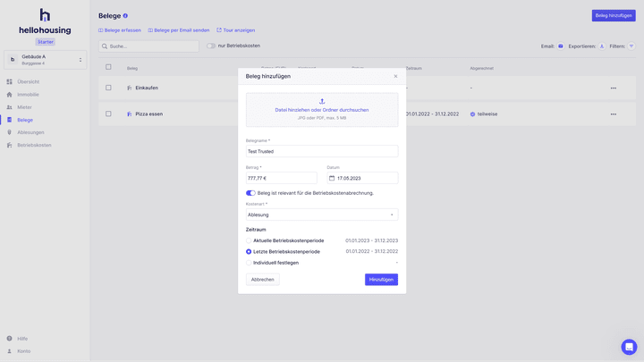Click the Email envelope icon
Viewport: 644px width, 362px height.
(561, 46)
